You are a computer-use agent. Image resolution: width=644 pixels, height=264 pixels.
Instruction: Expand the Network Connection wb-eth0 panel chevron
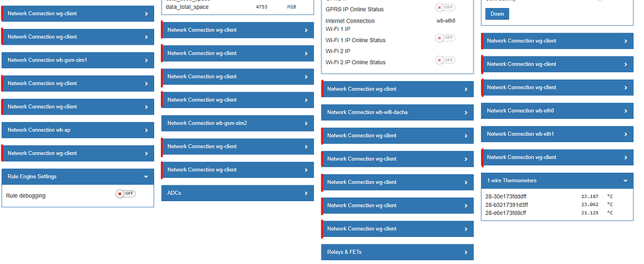(x=626, y=111)
